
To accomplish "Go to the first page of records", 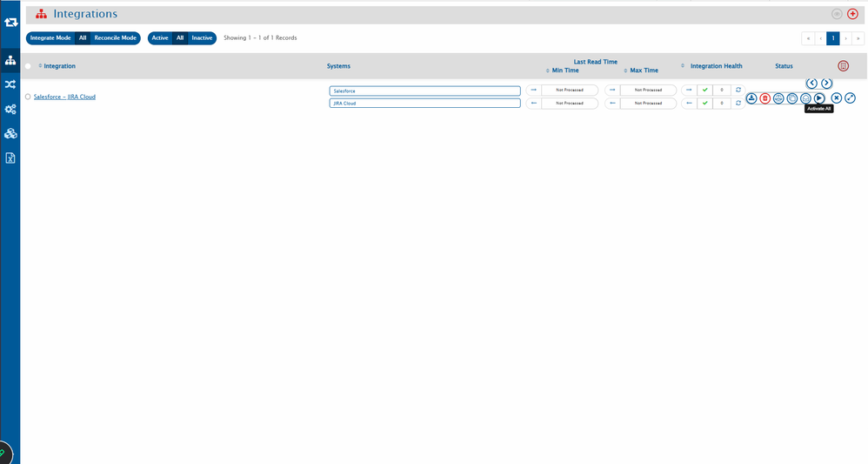I will [808, 38].
